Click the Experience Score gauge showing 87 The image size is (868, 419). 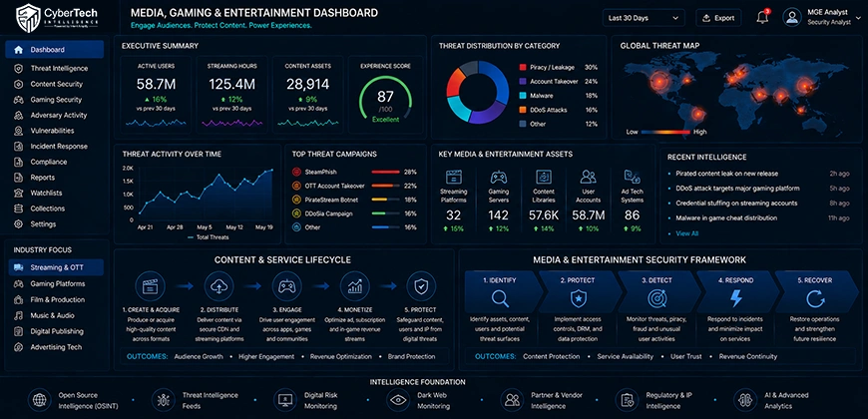385,100
